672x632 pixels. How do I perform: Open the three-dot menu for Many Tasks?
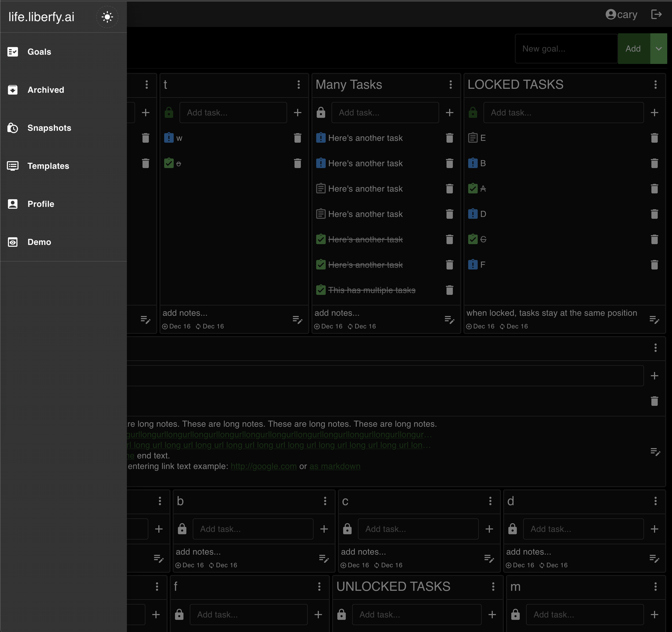tap(450, 85)
